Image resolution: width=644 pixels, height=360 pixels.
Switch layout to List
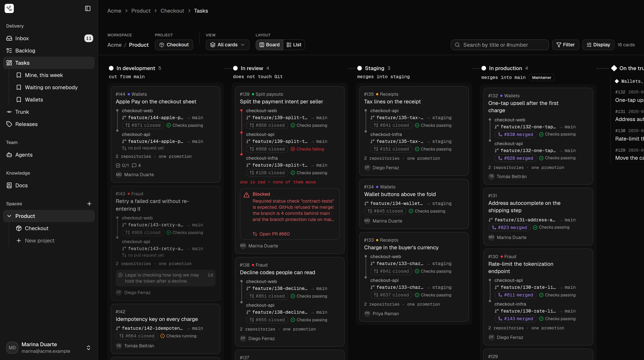click(294, 45)
